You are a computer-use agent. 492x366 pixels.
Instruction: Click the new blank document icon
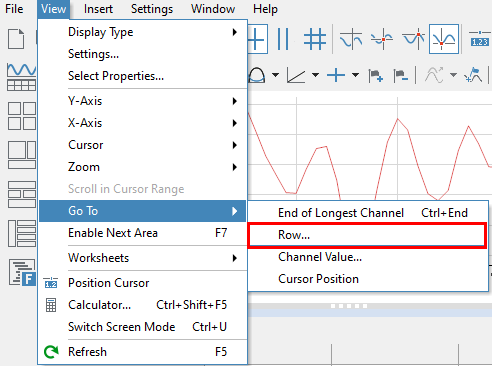coord(16,39)
